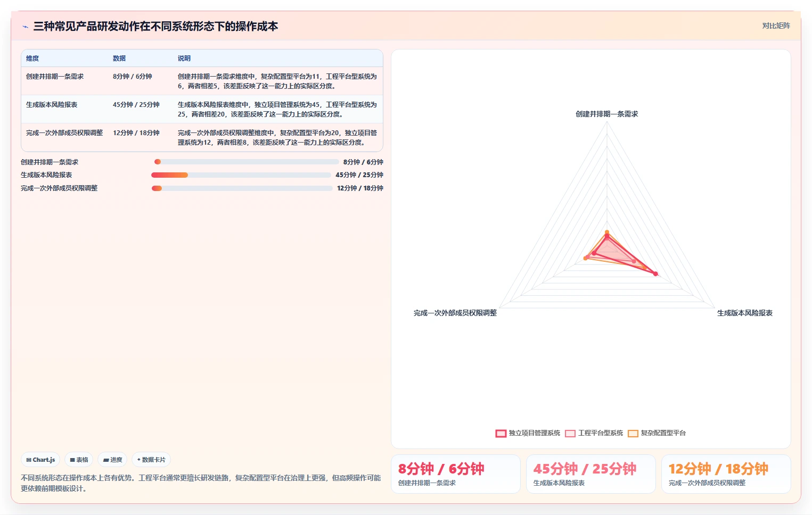The image size is (812, 515).
Task: Select table cell 生成版本风险报表
Action: [x=52, y=105]
